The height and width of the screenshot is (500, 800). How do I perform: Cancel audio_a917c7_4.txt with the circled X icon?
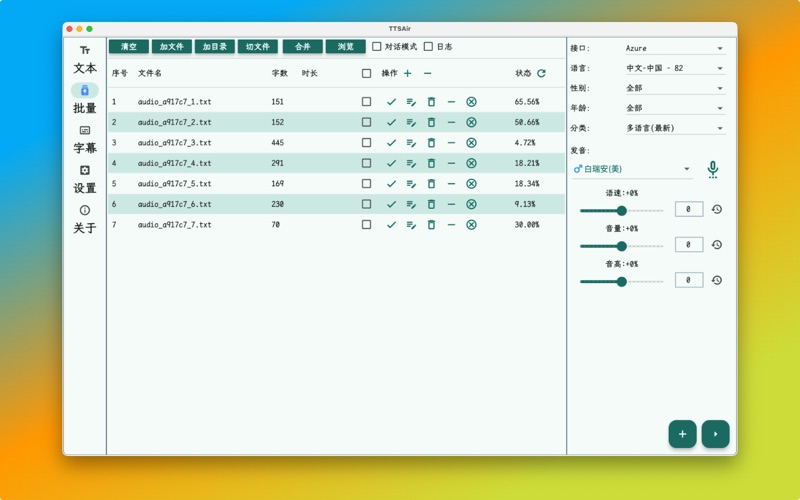[x=471, y=163]
